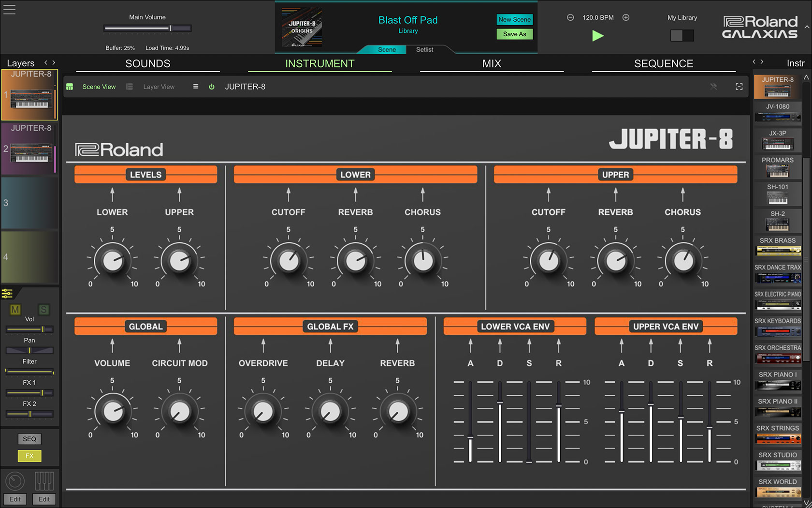Open the SOUNDS tab

(x=148, y=64)
